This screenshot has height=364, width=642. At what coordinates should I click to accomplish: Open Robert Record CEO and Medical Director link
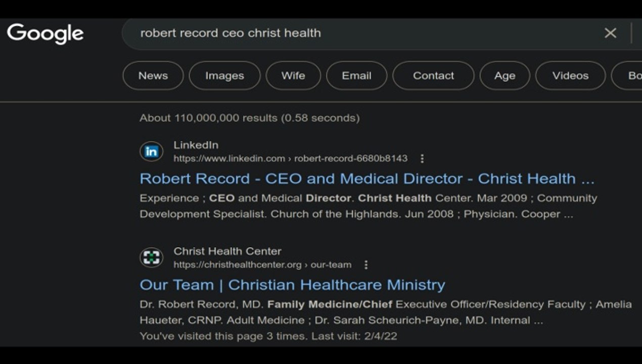367,178
